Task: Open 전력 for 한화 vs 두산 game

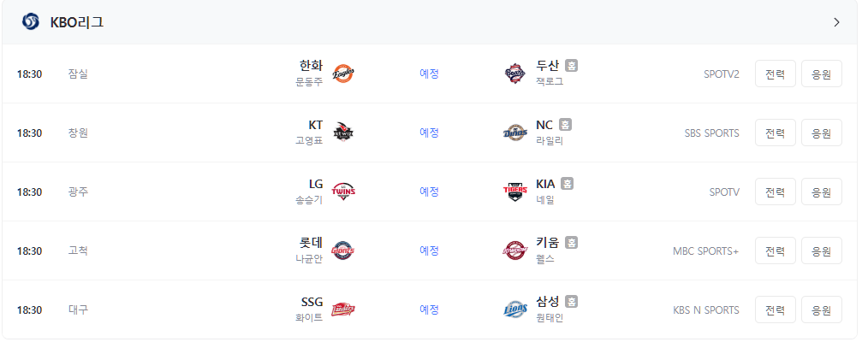Action: point(775,74)
